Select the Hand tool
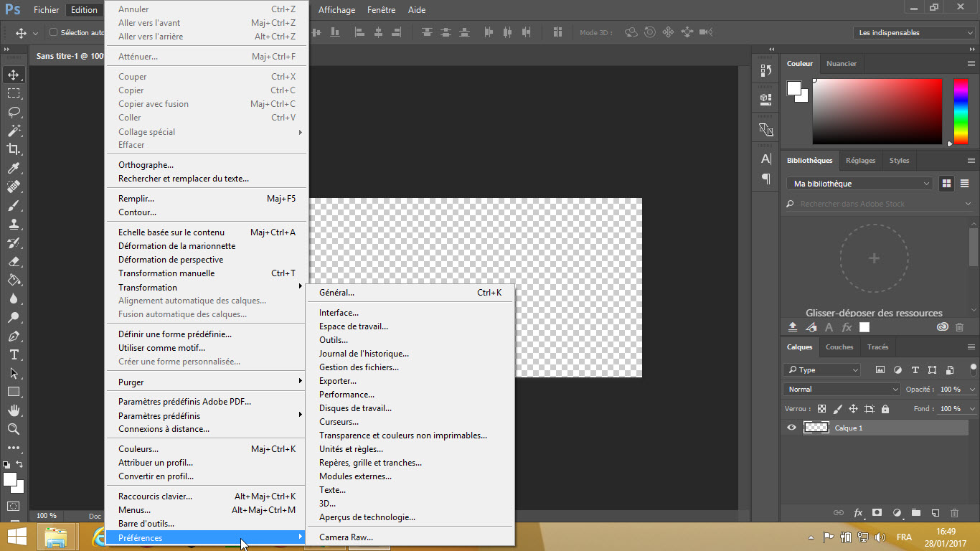The image size is (980, 551). (14, 410)
